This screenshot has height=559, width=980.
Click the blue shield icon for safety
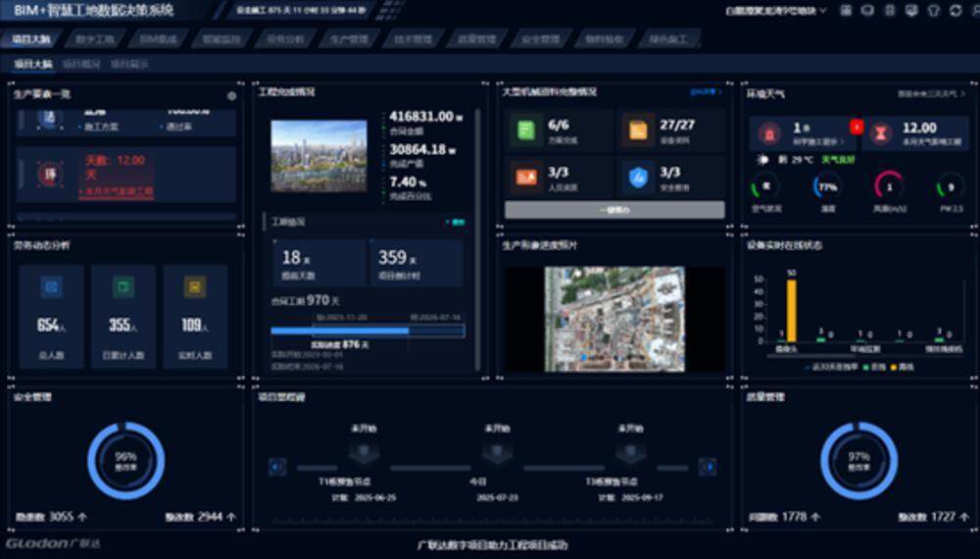pyautogui.click(x=638, y=177)
